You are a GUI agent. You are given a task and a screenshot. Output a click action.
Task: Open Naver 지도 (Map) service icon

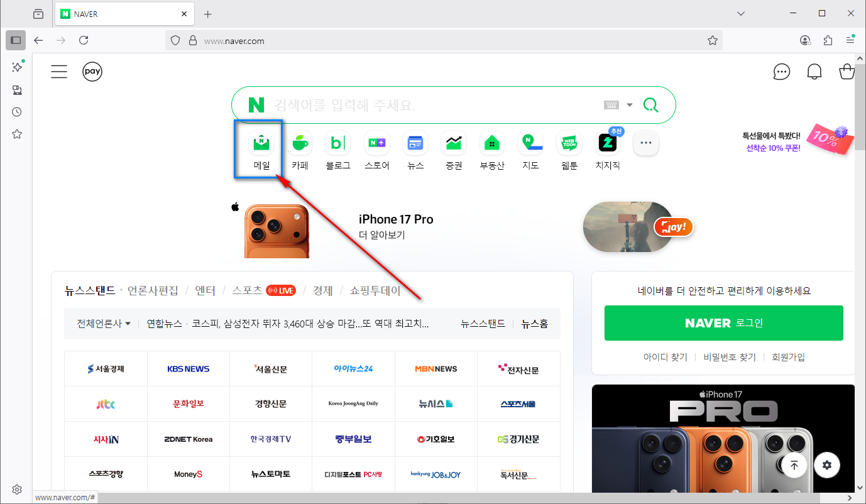530,143
